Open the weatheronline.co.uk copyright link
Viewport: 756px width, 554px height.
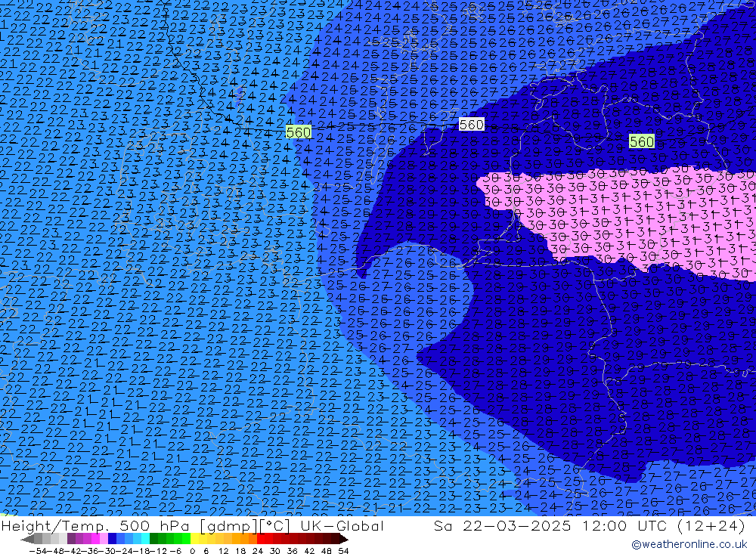click(x=689, y=544)
